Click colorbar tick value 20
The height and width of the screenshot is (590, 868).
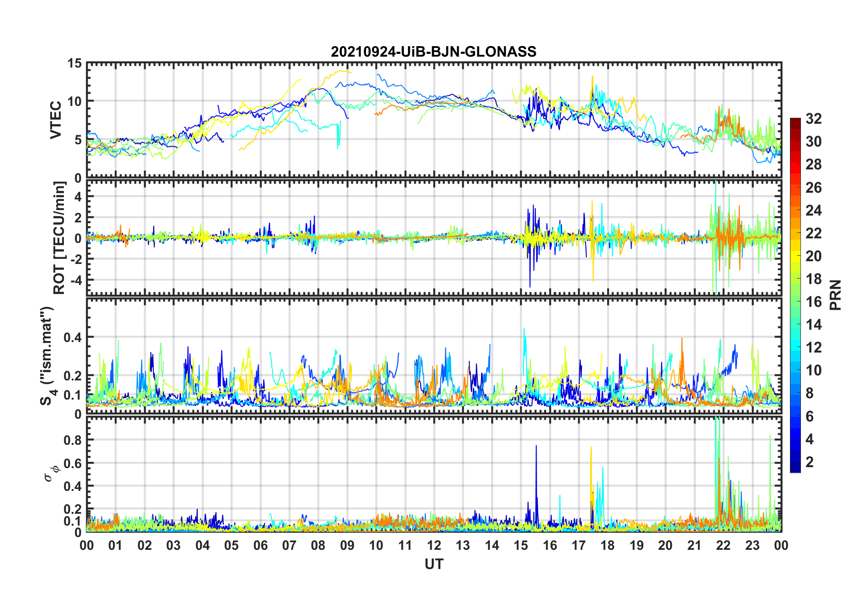(x=813, y=256)
